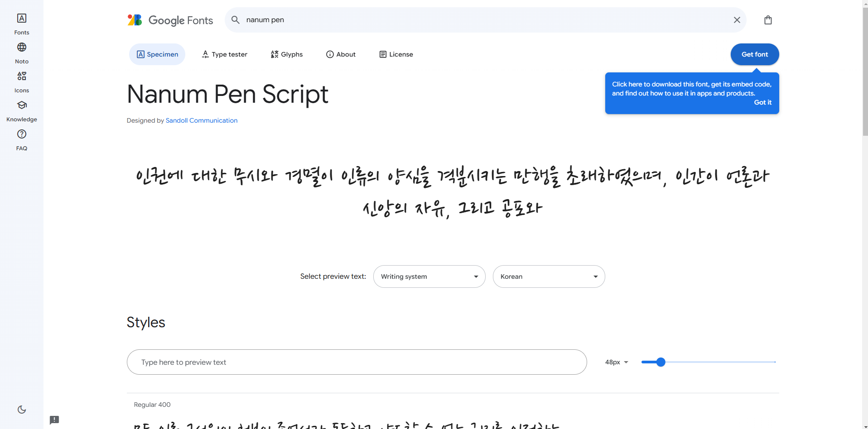This screenshot has height=429, width=868.
Task: Click the Get font button
Action: (755, 54)
